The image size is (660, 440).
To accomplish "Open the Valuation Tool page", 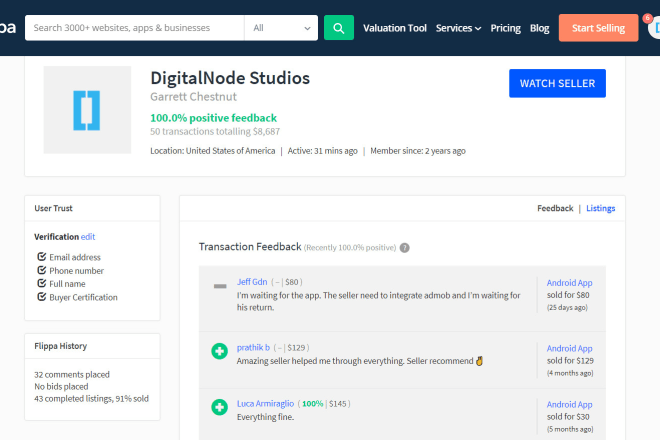I will (395, 28).
